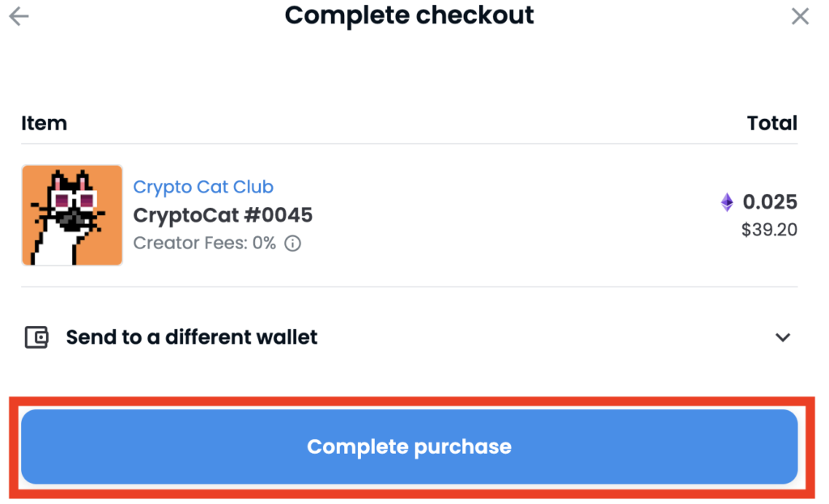Expand the Send to a different wallet row

tap(409, 337)
